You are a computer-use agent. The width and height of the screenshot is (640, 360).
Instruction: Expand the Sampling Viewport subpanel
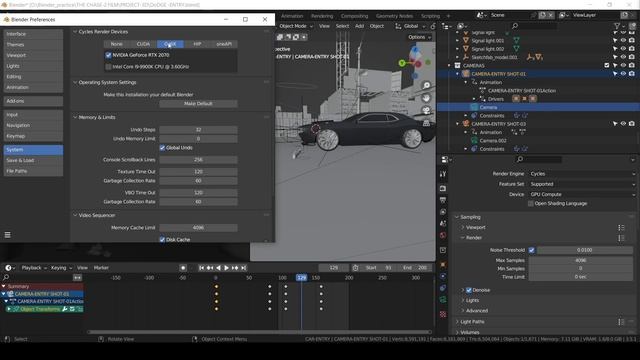click(x=463, y=227)
